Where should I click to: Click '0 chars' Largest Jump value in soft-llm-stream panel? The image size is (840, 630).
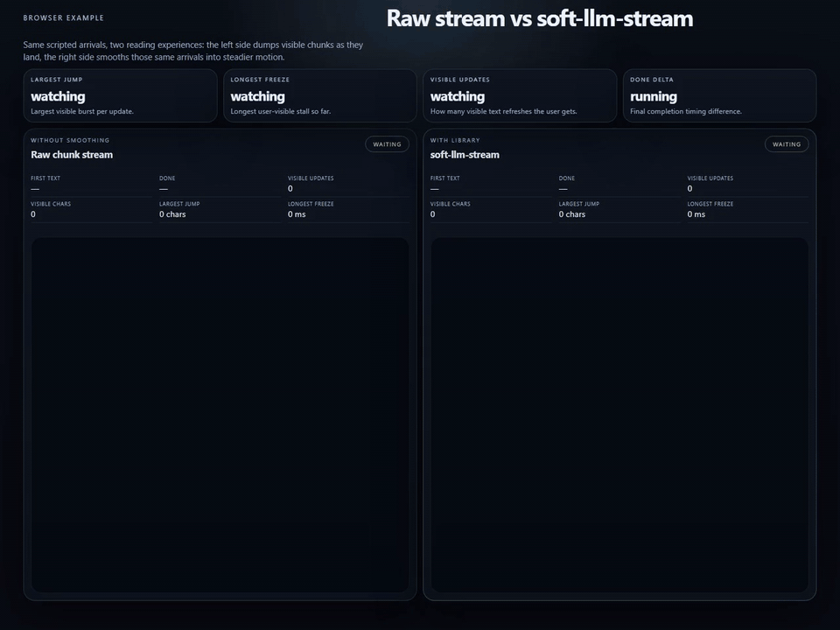point(572,214)
